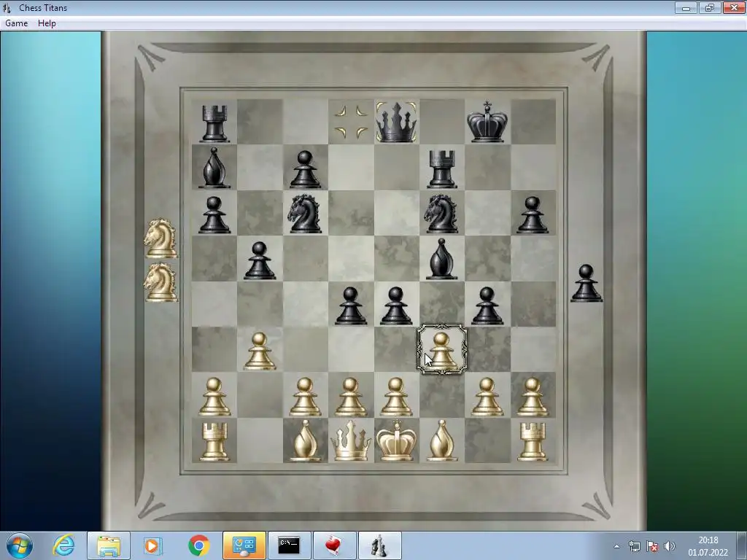This screenshot has width=747, height=560.
Task: Click the upper captured white knight beside board
Action: pos(161,238)
